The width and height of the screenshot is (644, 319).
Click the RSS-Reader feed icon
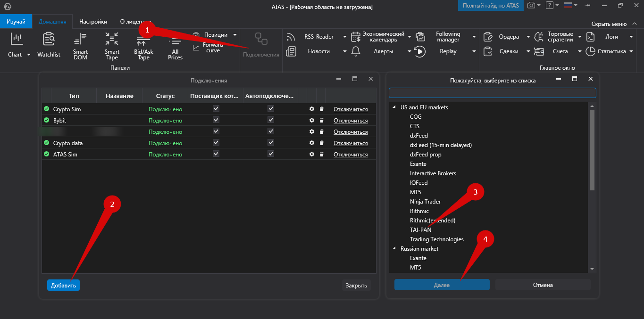point(291,37)
